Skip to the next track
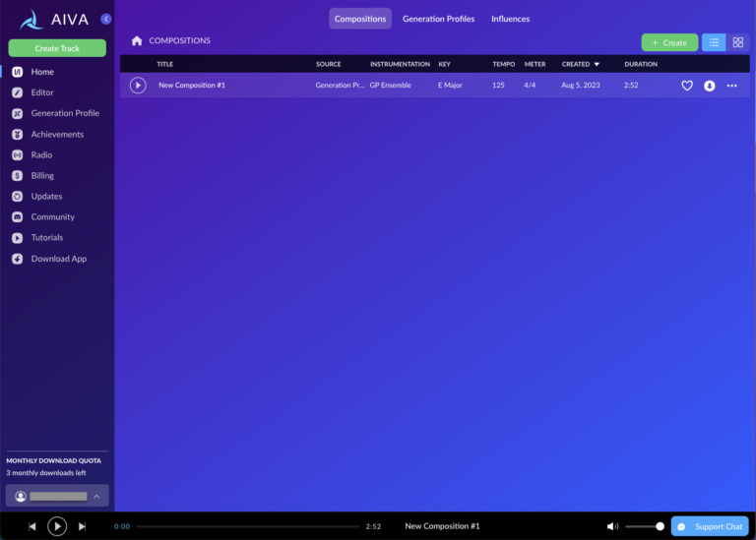Viewport: 756px width, 540px height. click(x=82, y=526)
